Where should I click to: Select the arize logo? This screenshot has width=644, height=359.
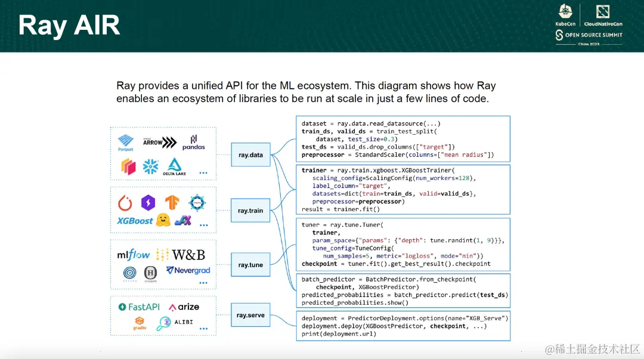pos(184,307)
